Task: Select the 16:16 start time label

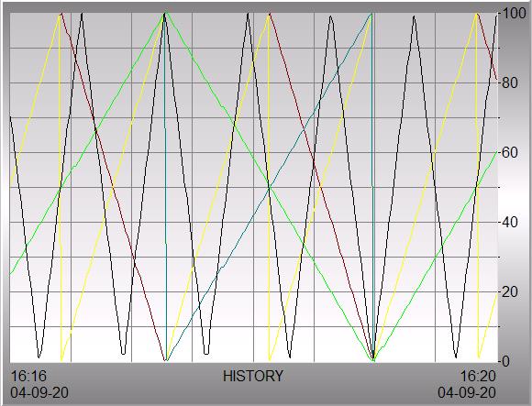Action: [x=28, y=376]
